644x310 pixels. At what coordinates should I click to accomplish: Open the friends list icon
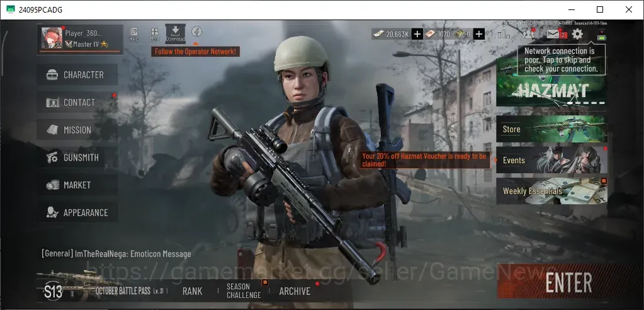click(528, 34)
